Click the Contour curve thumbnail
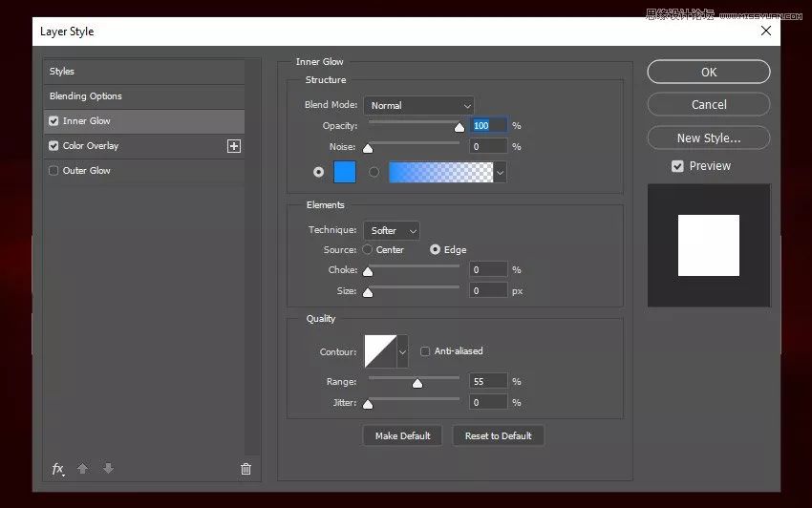This screenshot has height=508, width=812. [380, 351]
